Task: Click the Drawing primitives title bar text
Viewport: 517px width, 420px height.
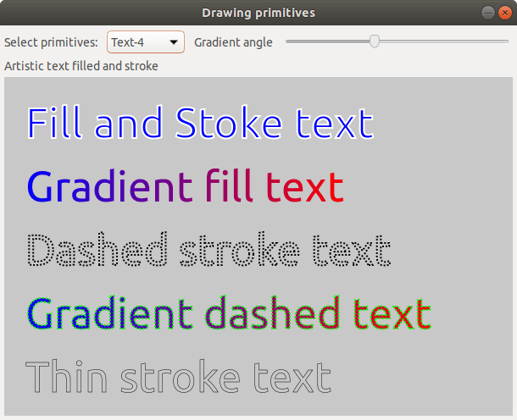Action: (258, 12)
